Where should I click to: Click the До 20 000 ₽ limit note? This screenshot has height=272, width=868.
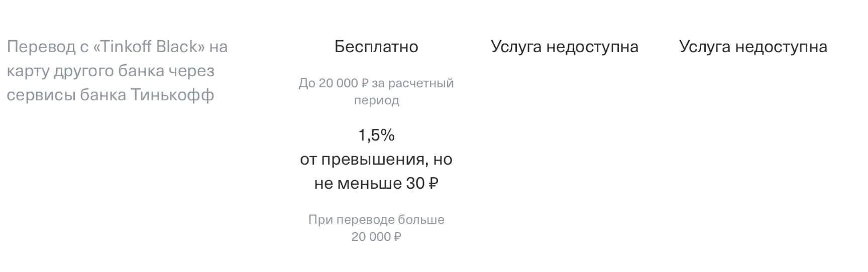point(334,83)
